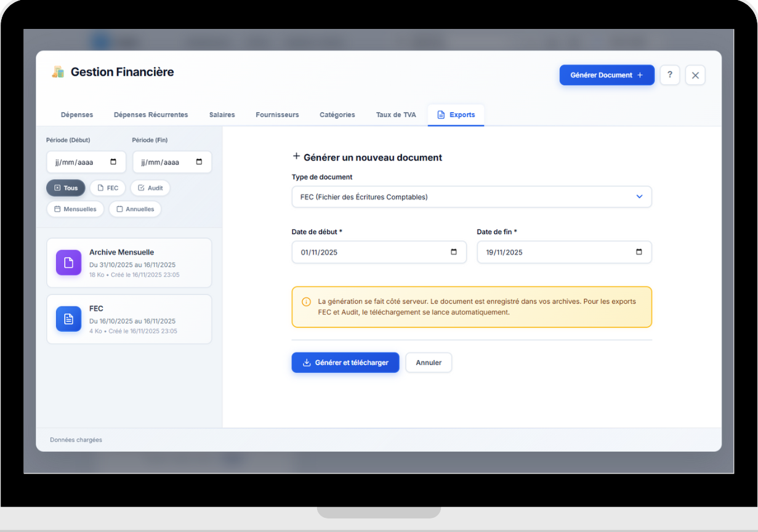
Task: Expand the Type de document dropdown
Action: pos(471,197)
